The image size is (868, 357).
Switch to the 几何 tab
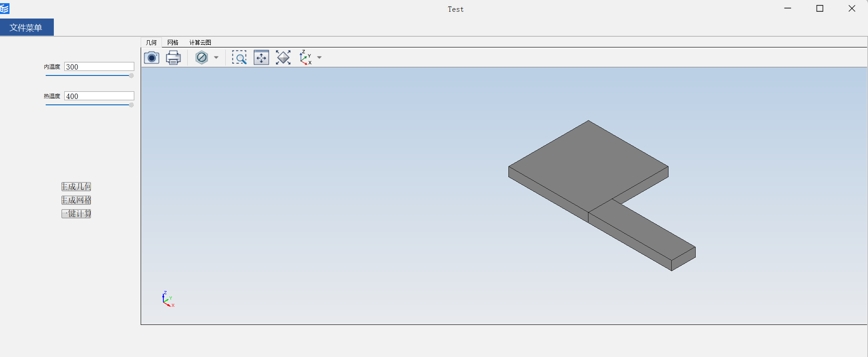point(151,42)
